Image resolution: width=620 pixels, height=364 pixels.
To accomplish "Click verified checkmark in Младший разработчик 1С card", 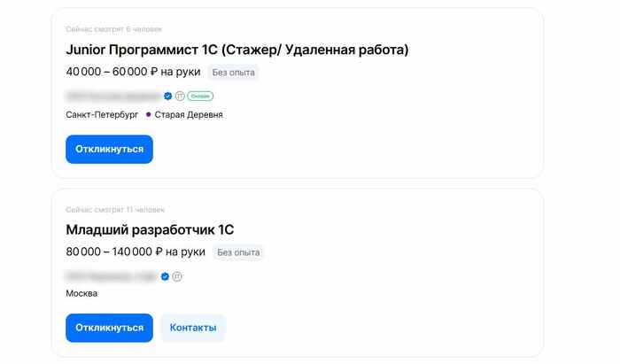I will coord(165,276).
